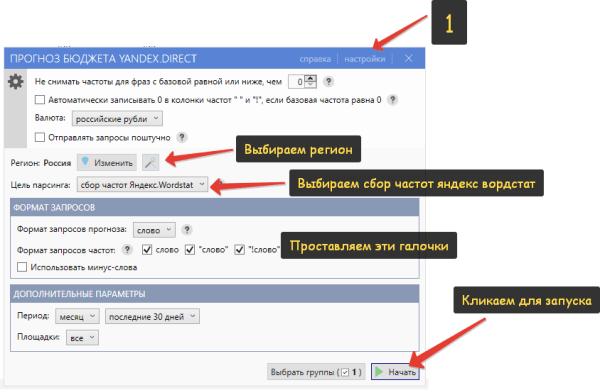The width and height of the screenshot is (600, 390).
Task: Open the parsing goal dropdown
Action: click(x=142, y=184)
